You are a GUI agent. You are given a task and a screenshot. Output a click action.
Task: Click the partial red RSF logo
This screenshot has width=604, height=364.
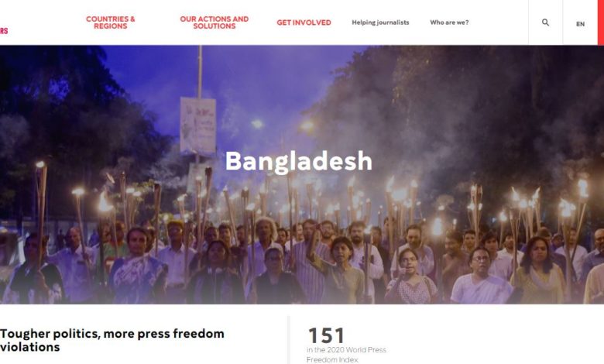pos(4,31)
